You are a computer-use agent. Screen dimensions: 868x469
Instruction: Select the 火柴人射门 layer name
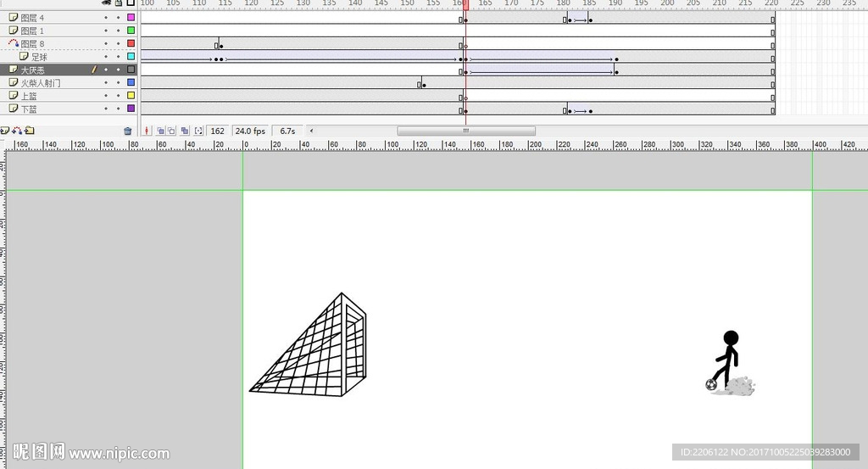click(41, 83)
